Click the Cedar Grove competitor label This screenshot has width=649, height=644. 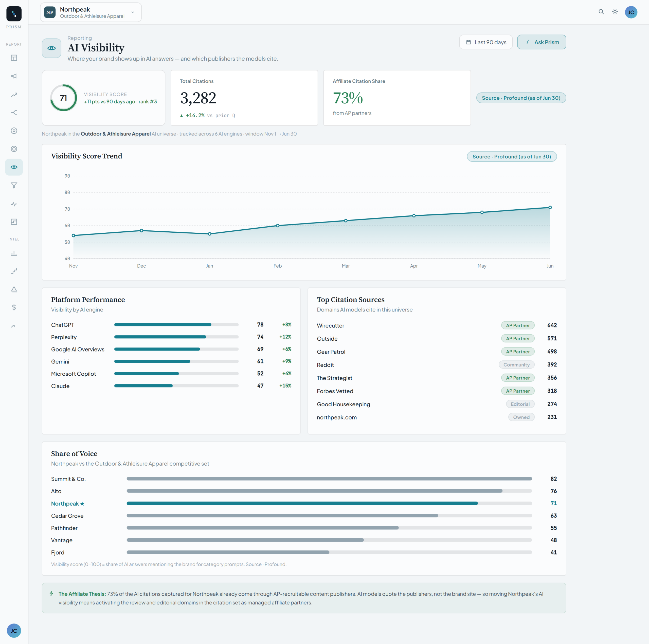(x=67, y=516)
